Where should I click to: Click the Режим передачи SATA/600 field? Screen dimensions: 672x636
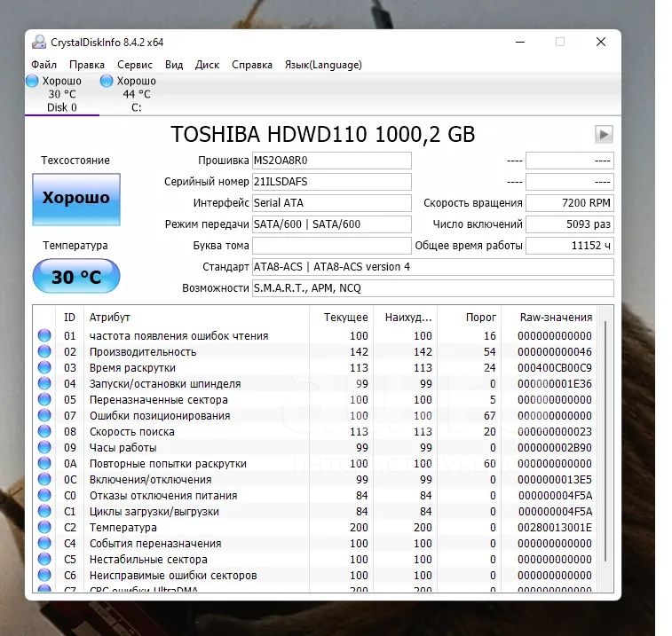[x=332, y=224]
